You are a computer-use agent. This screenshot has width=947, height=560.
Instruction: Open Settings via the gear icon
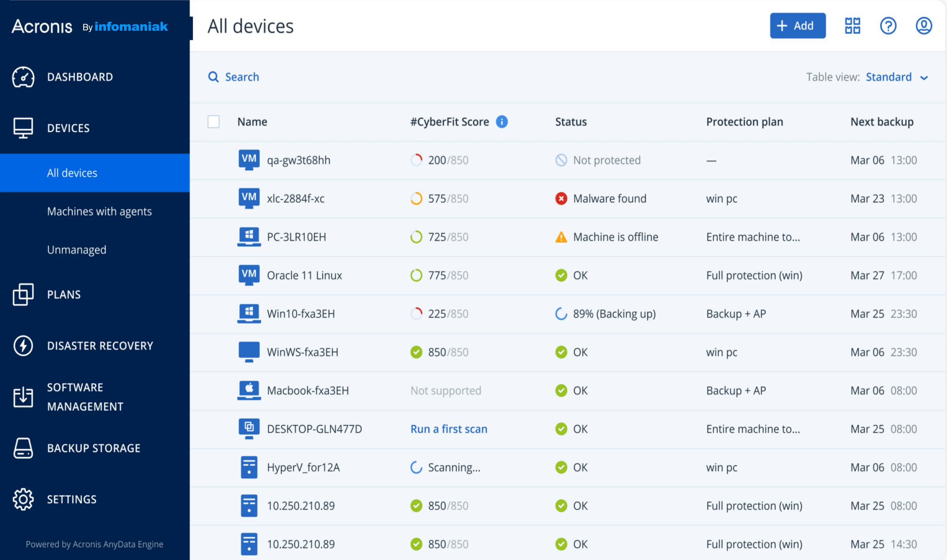tap(23, 498)
